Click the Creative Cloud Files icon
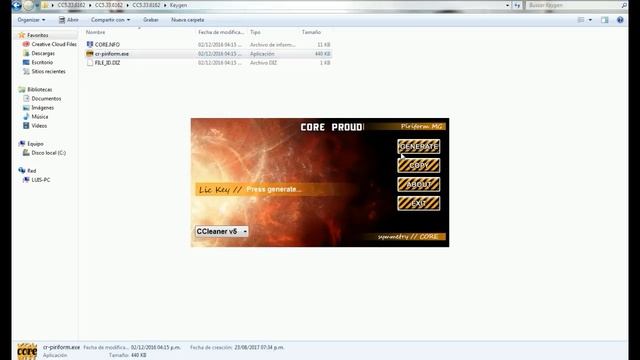The image size is (640, 360). [x=26, y=44]
